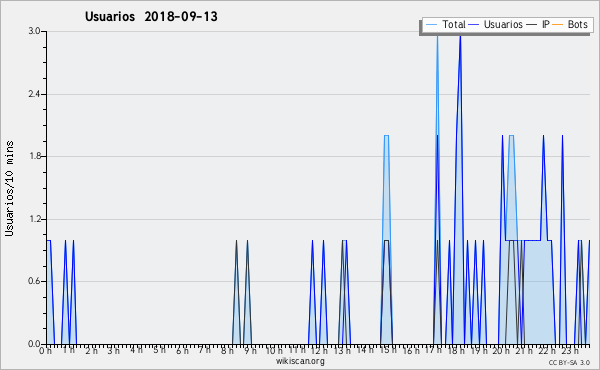
Task: Click the y-axis value 3.0
Action: point(34,31)
